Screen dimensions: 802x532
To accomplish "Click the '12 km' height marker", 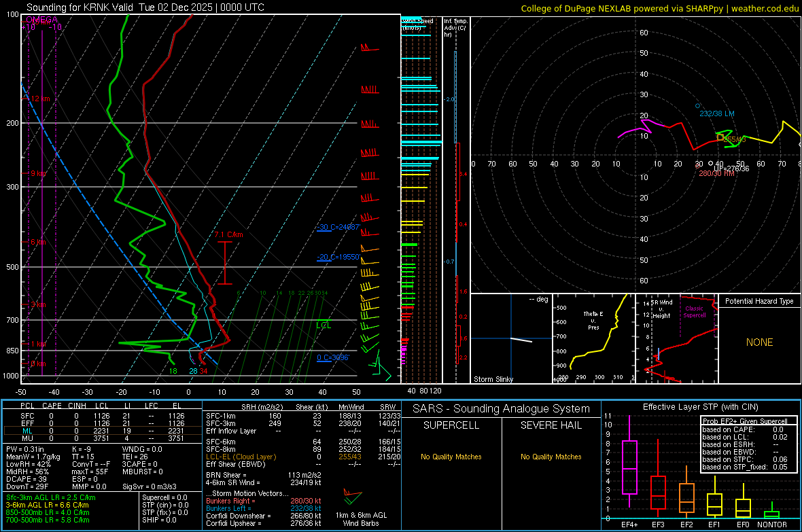I will coord(40,99).
